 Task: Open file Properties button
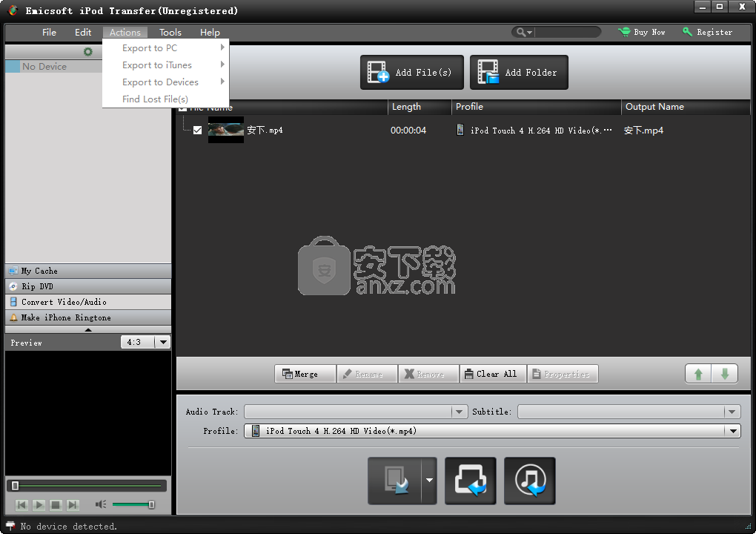click(x=563, y=374)
